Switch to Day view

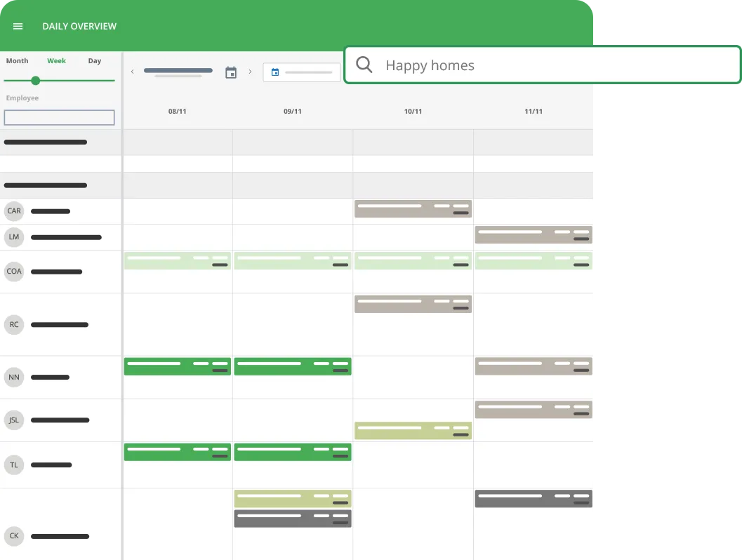94,60
